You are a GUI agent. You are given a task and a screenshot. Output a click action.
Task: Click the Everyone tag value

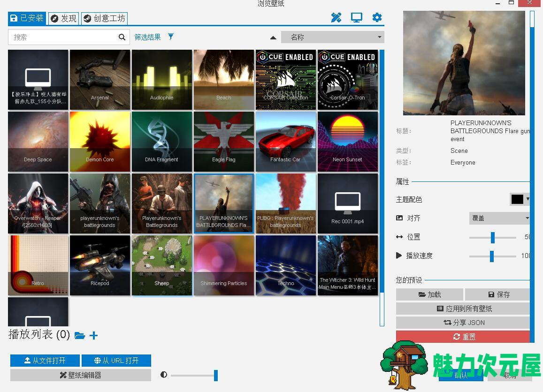click(x=463, y=163)
